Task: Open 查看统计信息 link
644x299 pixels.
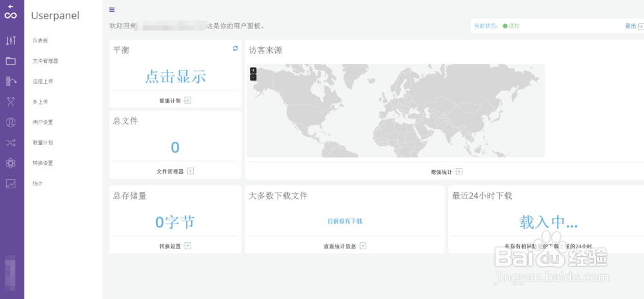Action: 339,246
